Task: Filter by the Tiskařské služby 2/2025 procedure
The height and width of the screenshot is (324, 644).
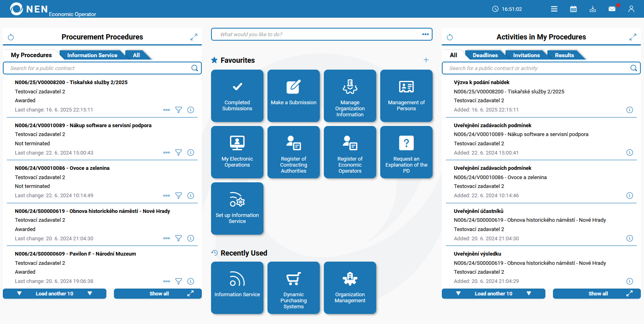Action: 178,110
